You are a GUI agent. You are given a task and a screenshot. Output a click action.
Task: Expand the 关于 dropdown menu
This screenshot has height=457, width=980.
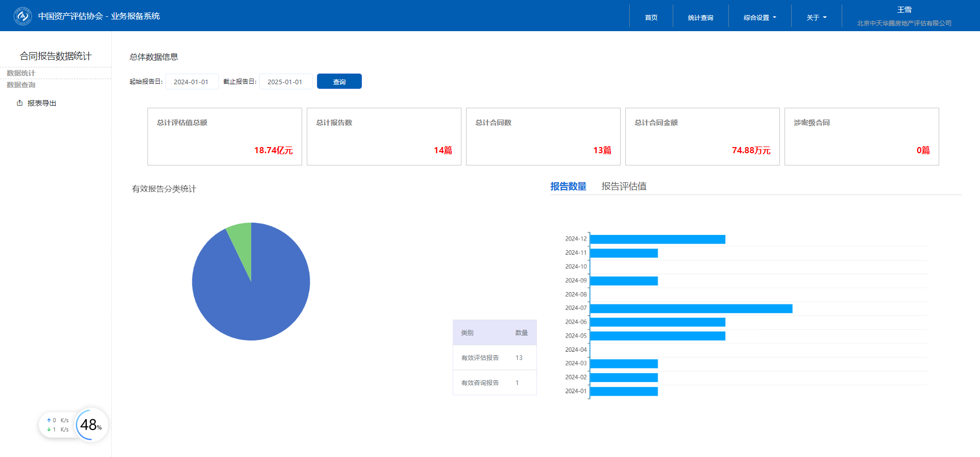tap(816, 17)
